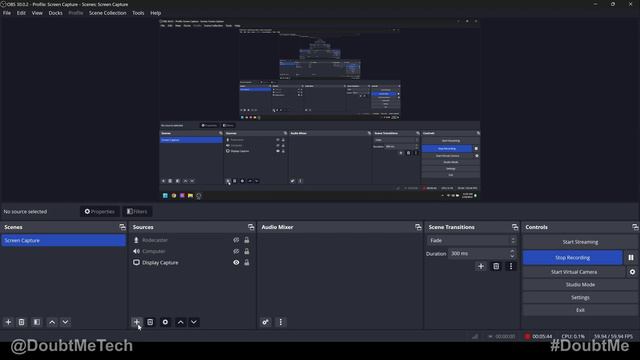Viewport: 640px width, 360px height.
Task: Open the View menu
Action: point(37,13)
